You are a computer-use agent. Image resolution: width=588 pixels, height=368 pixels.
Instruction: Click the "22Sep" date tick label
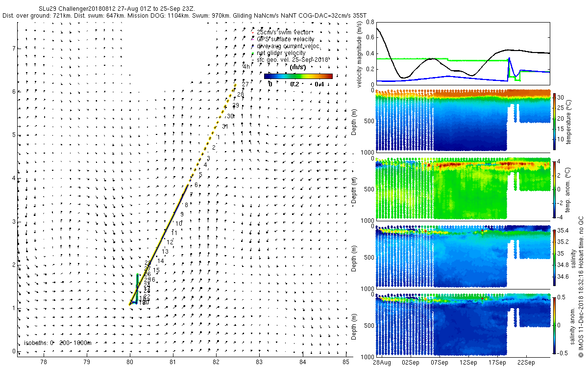(x=526, y=362)
